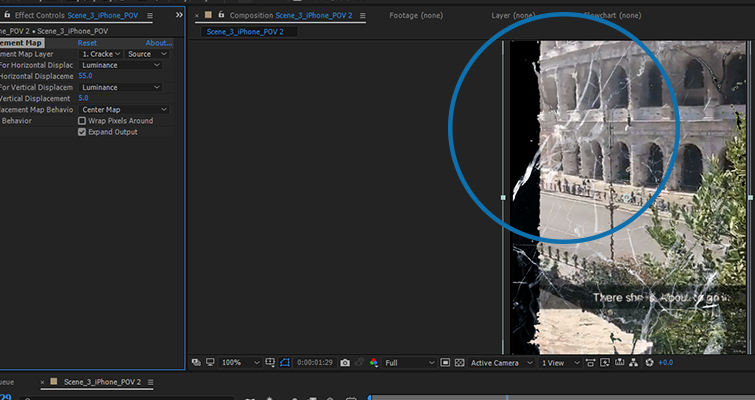This screenshot has height=400, width=755.
Task: Open the Timeline panel icon in viewer footer
Action: (619, 362)
